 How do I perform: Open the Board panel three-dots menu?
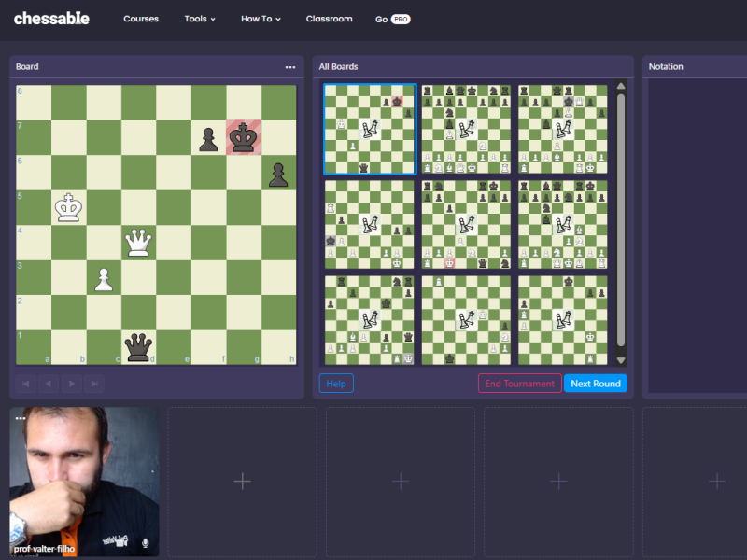290,67
